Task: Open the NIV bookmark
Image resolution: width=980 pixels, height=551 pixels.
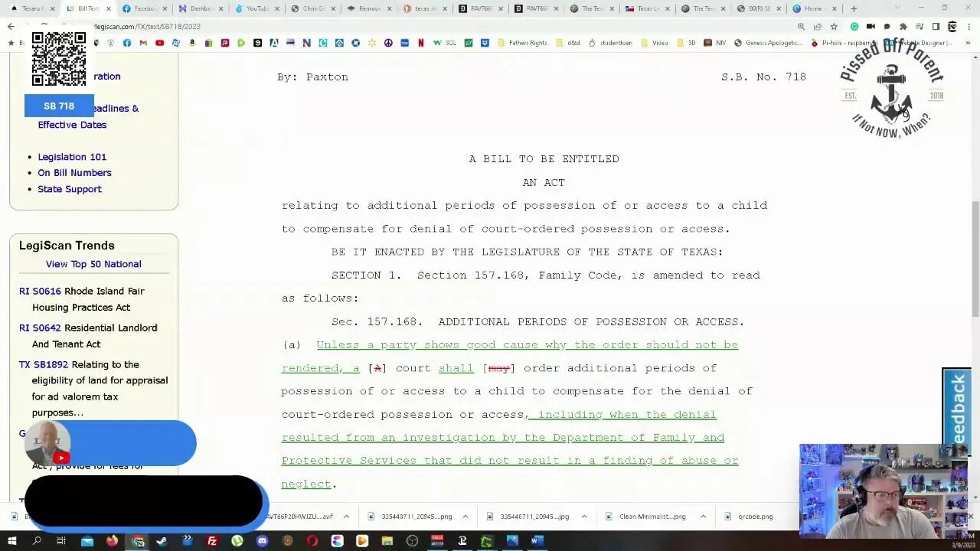Action: [x=716, y=43]
